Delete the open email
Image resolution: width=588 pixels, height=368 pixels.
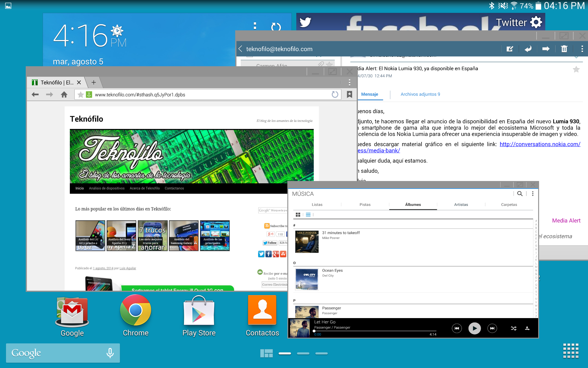564,49
